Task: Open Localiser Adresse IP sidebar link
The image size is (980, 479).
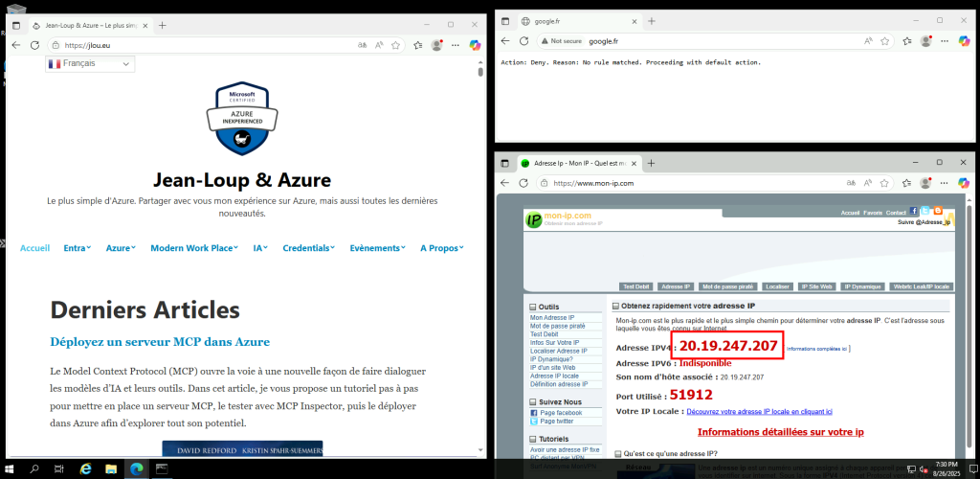Action: (558, 351)
